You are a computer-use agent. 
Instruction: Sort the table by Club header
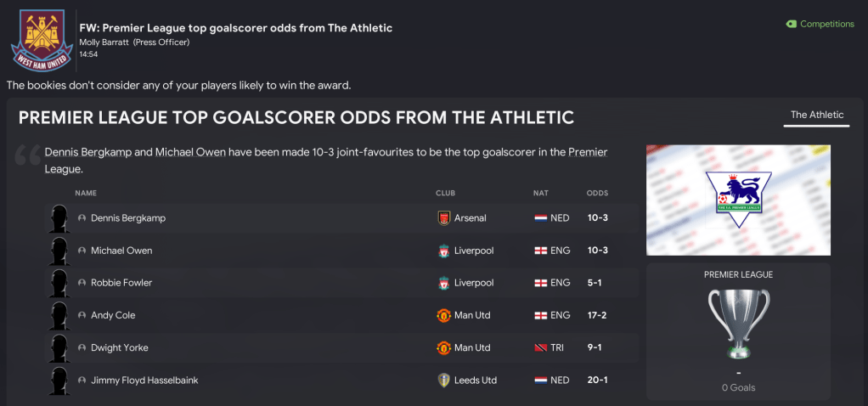pos(446,194)
